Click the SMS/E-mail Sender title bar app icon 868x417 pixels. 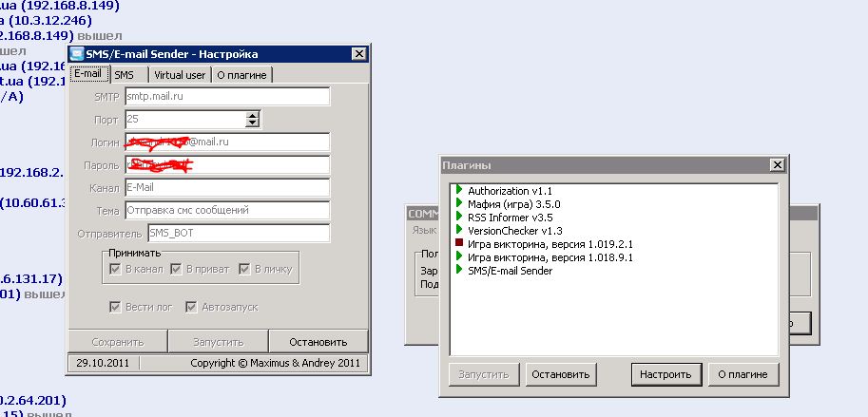click(77, 54)
